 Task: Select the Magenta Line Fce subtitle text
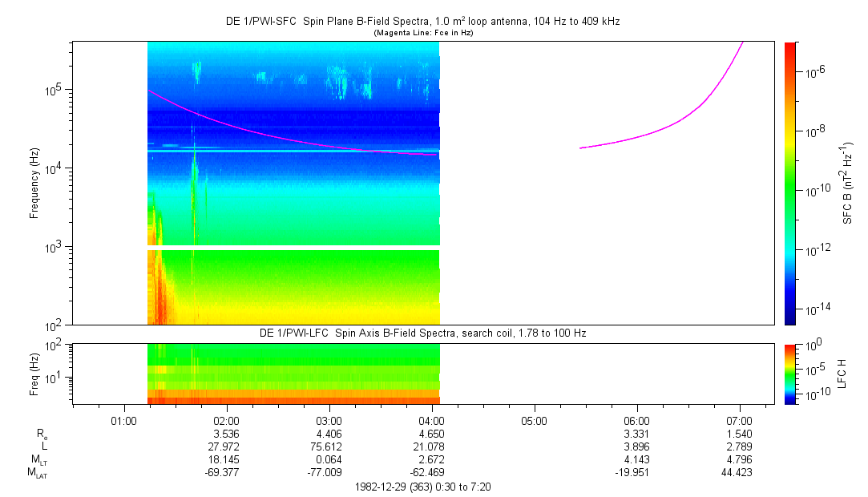[x=423, y=32]
